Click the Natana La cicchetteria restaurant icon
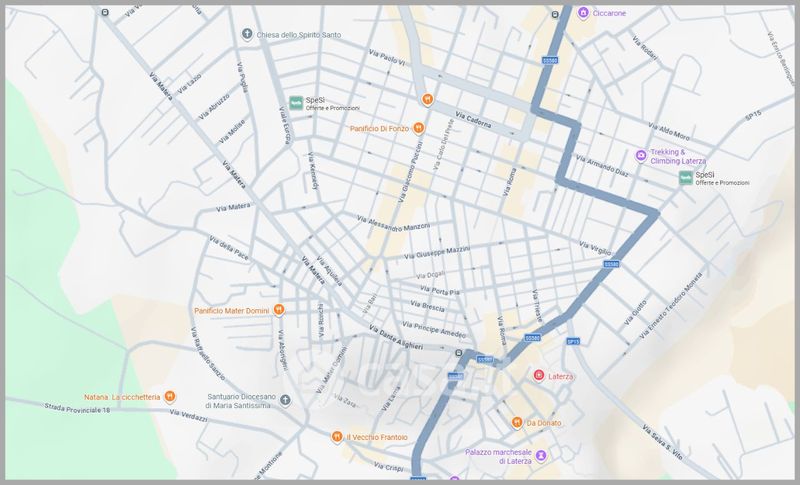Image resolution: width=800 pixels, height=485 pixels. pyautogui.click(x=169, y=396)
